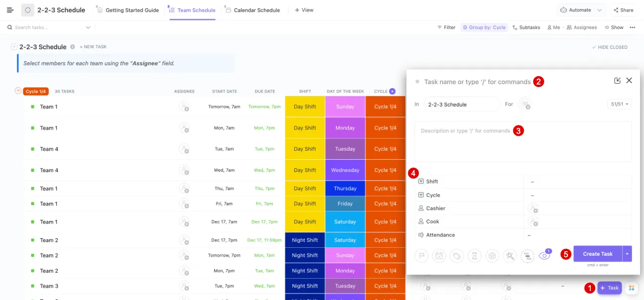The image size is (644, 300).
Task: Click the Cycle 1/4 group label
Action: pyautogui.click(x=36, y=92)
